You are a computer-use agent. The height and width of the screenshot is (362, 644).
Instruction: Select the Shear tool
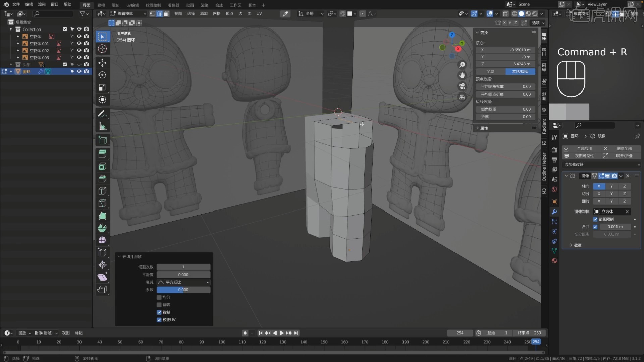pyautogui.click(x=102, y=277)
